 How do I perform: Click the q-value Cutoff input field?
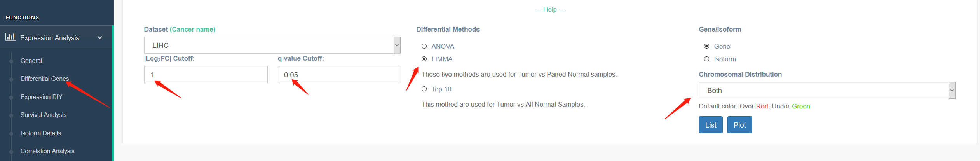(339, 75)
